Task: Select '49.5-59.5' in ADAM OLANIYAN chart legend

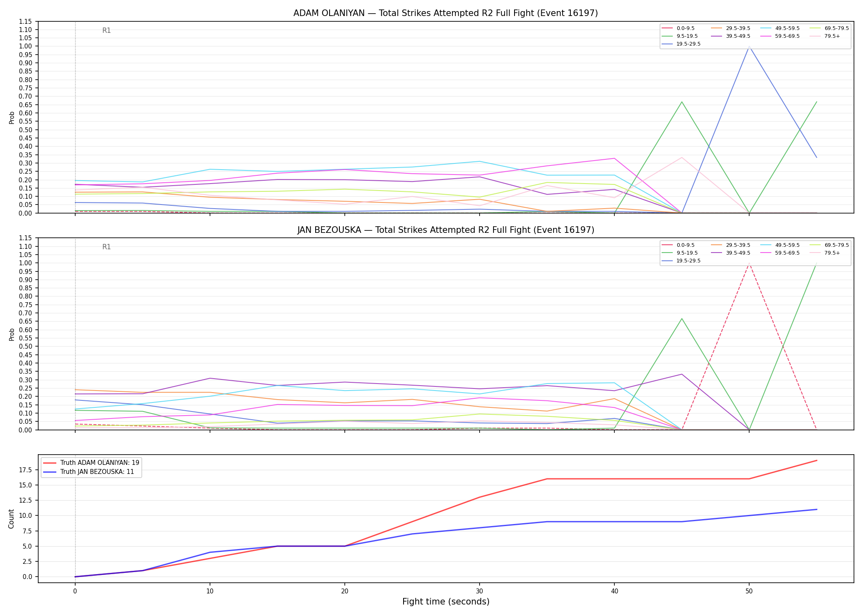Action: (x=780, y=28)
